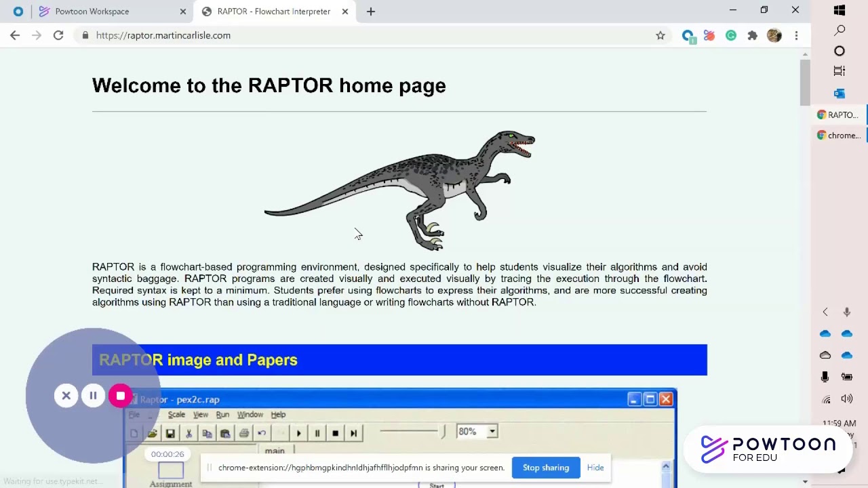Open Outlook from the taskbar
This screenshot has height=488, width=868.
pyautogui.click(x=840, y=93)
